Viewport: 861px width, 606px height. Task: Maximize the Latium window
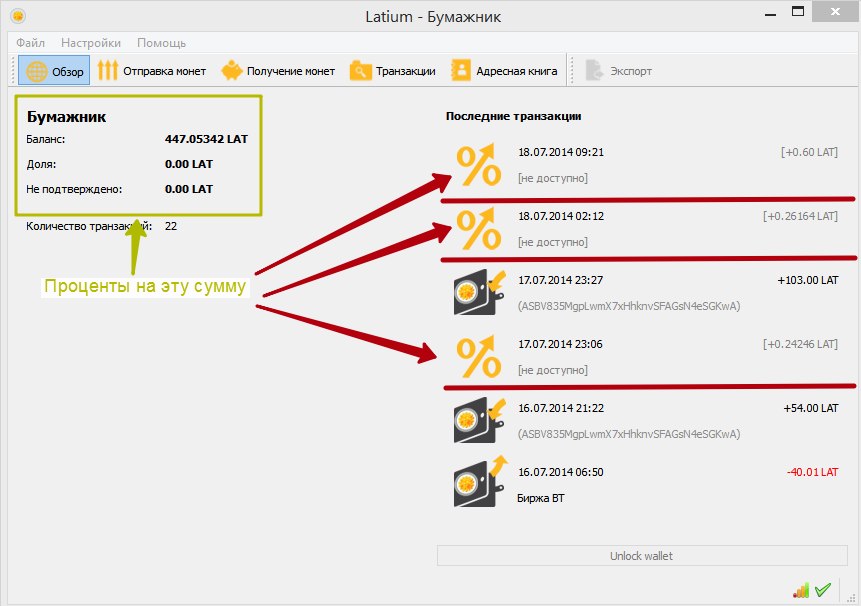coord(798,12)
